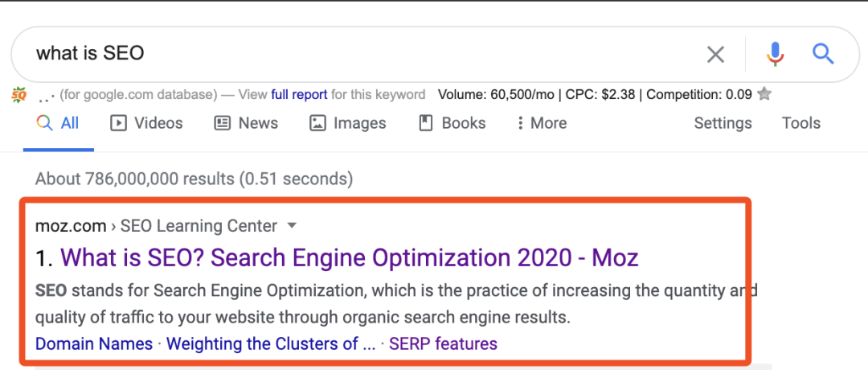Star this keyword with the gray star icon

pyautogui.click(x=764, y=94)
